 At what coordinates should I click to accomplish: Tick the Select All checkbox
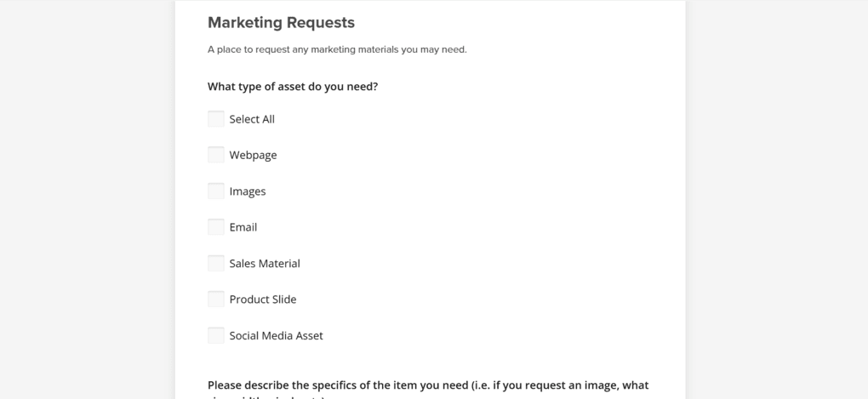216,119
